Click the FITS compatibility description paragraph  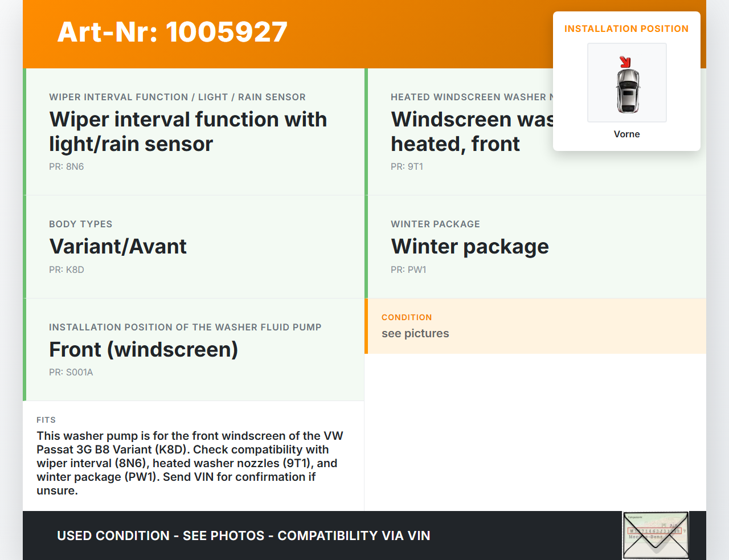click(x=190, y=463)
